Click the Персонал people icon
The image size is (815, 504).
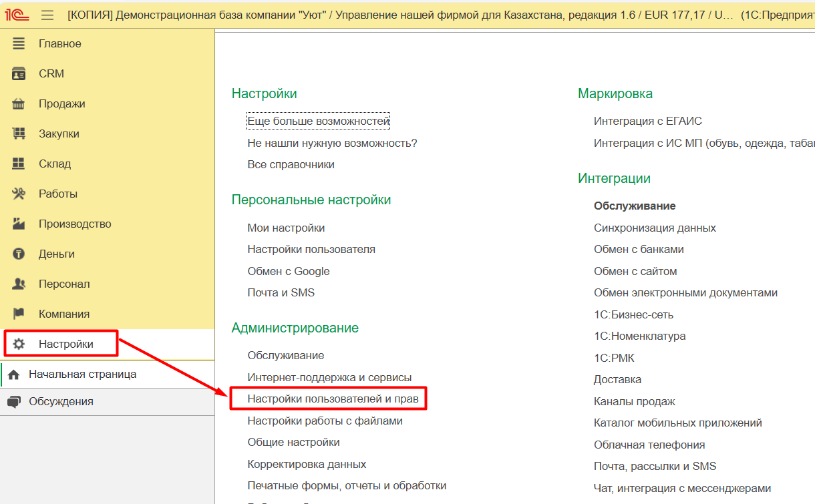point(19,284)
